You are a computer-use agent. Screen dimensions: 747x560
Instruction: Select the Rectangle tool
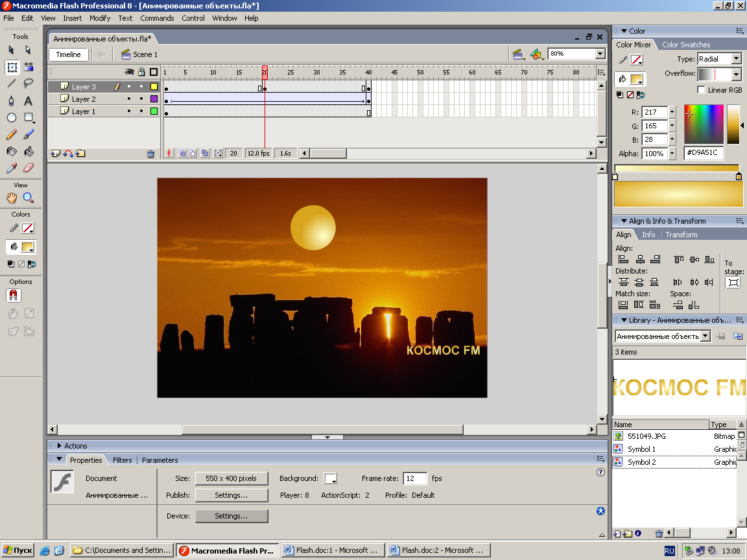[x=29, y=117]
